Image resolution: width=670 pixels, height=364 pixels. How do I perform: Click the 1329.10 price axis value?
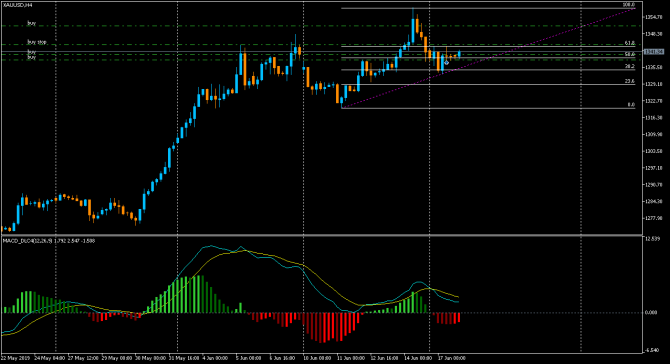coord(654,84)
